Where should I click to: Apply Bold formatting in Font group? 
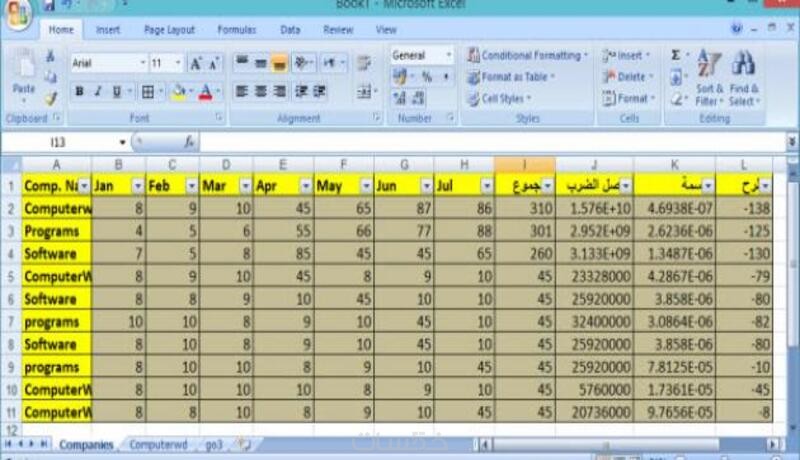[79, 91]
